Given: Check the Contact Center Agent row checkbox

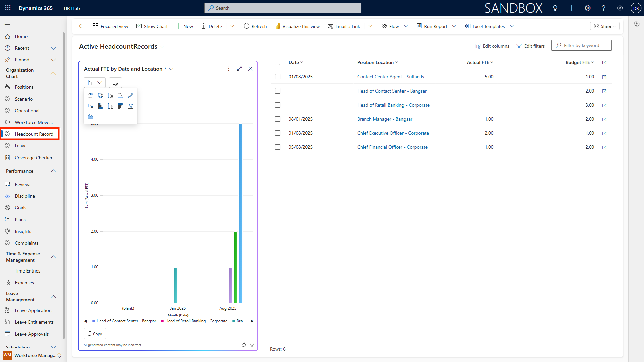Looking at the screenshot, I should click(277, 77).
